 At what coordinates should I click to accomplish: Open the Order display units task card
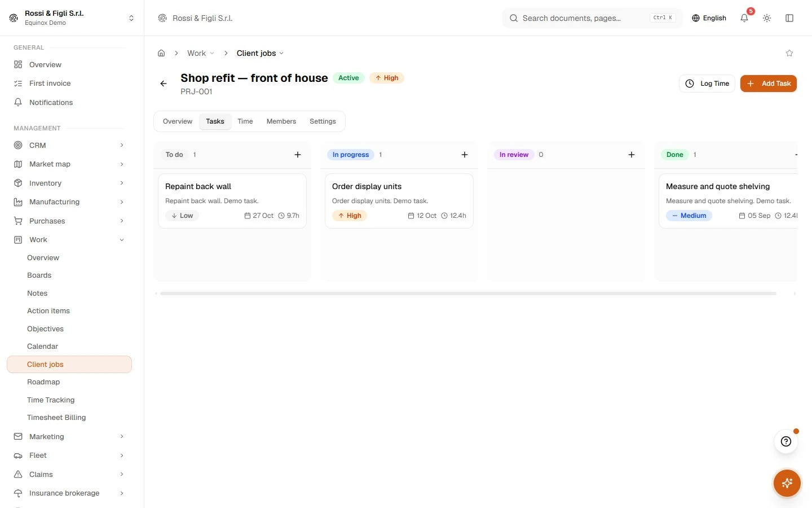click(399, 201)
